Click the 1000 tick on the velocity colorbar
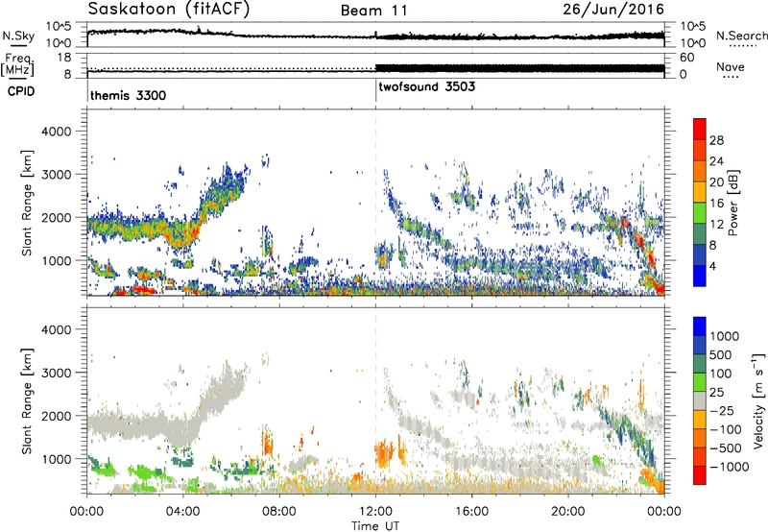This screenshot has width=768, height=532. [724, 336]
